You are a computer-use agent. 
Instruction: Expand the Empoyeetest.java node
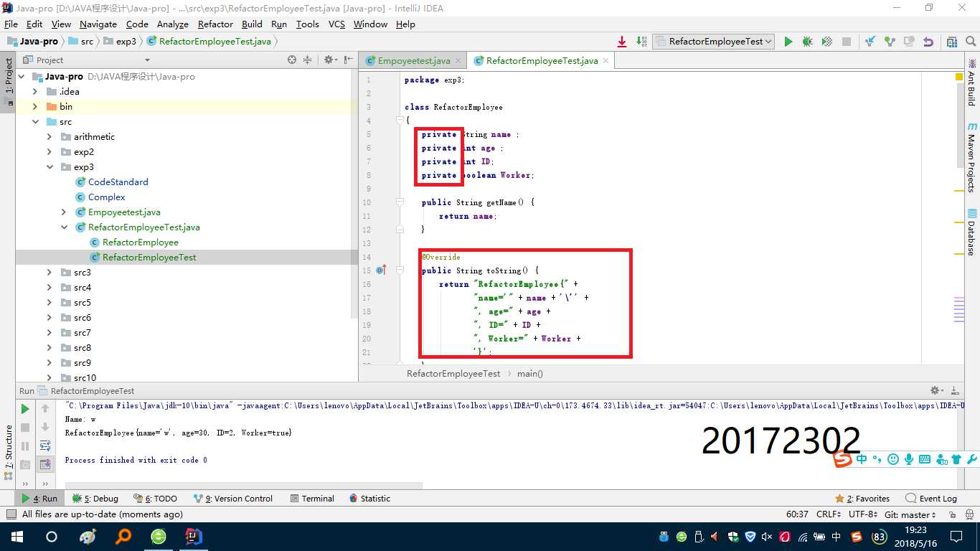pyautogui.click(x=64, y=212)
